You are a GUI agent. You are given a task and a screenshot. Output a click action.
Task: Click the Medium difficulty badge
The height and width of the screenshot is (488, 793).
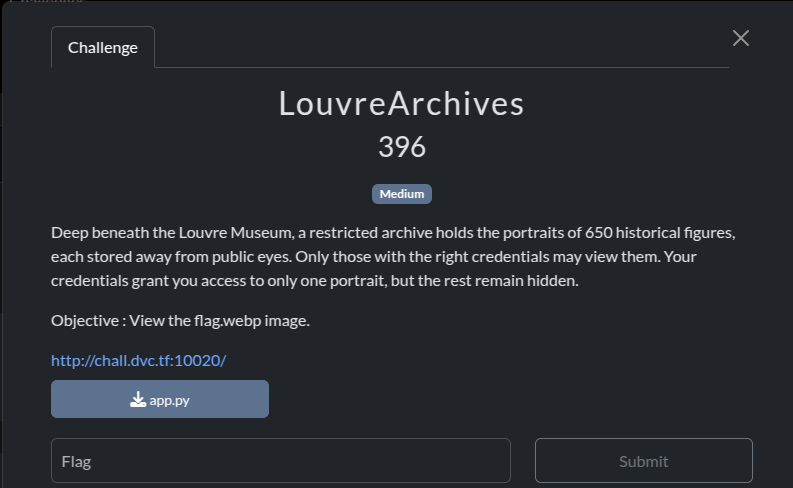tap(402, 194)
